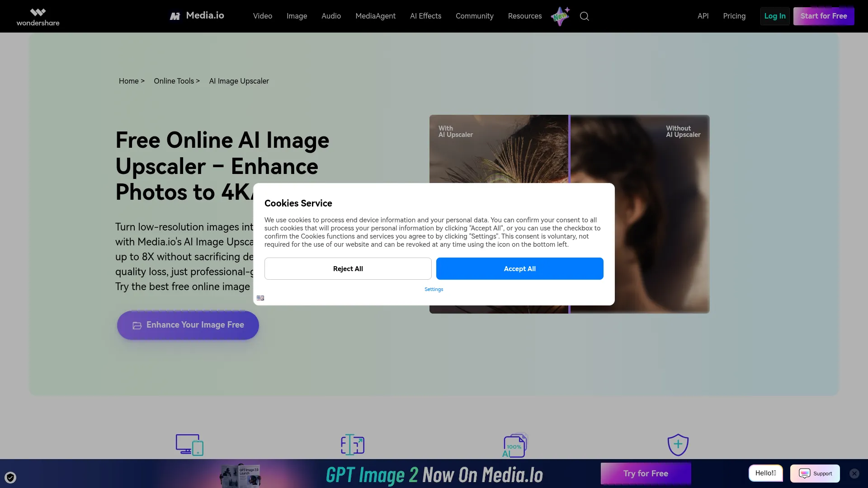The height and width of the screenshot is (488, 868).
Task: Open the Support chat widget
Action: tap(815, 473)
